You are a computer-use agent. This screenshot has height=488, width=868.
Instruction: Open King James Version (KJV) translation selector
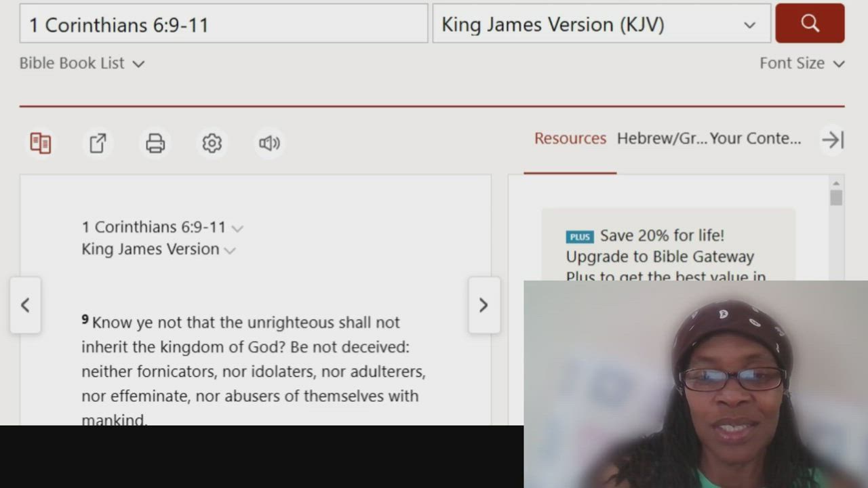click(x=601, y=24)
